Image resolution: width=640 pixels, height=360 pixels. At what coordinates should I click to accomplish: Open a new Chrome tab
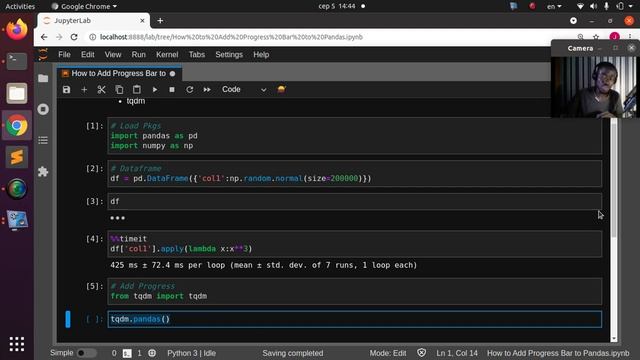pos(160,21)
